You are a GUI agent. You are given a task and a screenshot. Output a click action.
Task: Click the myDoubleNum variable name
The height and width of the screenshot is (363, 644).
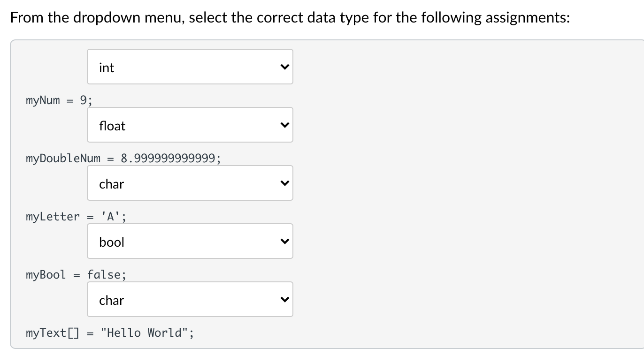63,159
